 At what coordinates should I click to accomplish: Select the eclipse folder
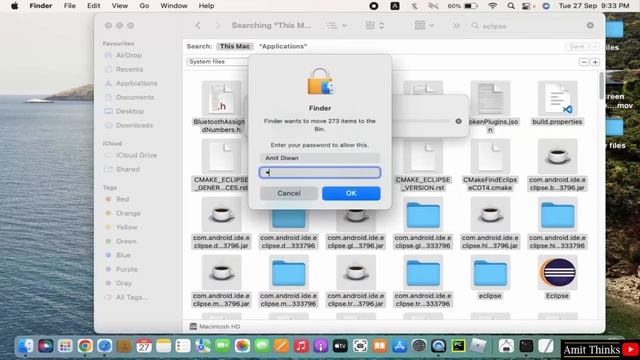click(490, 273)
